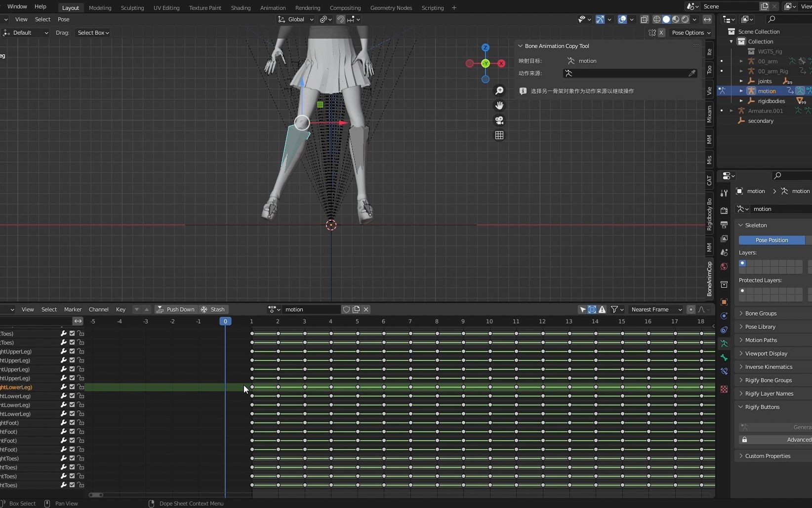The height and width of the screenshot is (508, 812).
Task: Click the fake user shield icon for motion action
Action: pos(346,309)
